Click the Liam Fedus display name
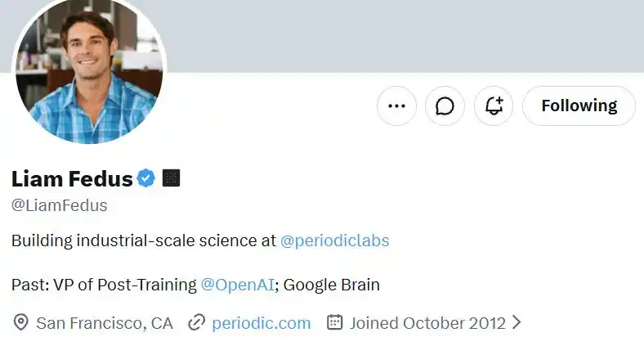This screenshot has height=337, width=644. point(72,179)
